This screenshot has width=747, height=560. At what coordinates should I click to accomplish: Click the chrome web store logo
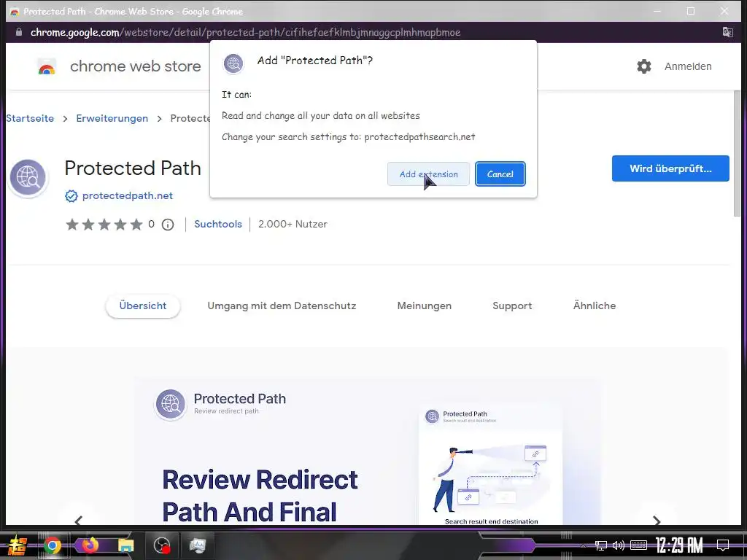pos(119,66)
